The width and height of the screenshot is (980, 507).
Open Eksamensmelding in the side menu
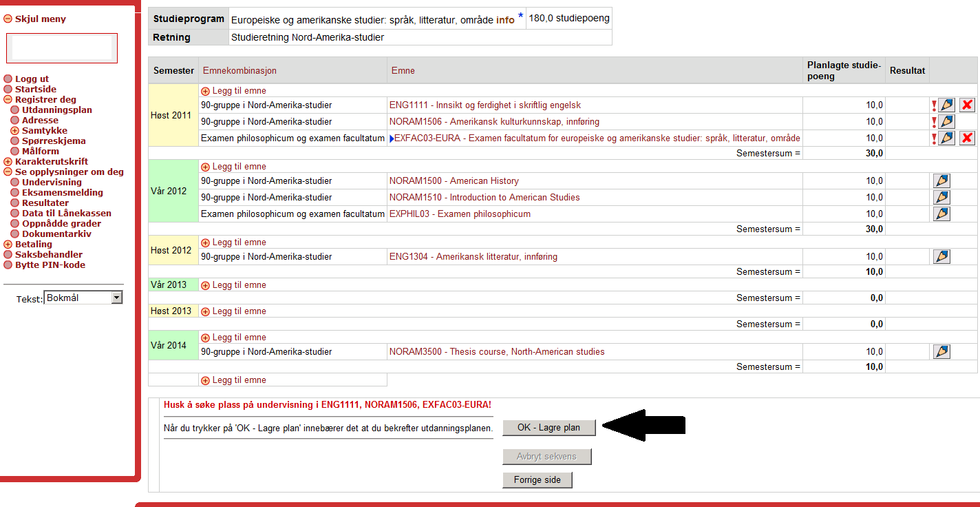(x=63, y=193)
